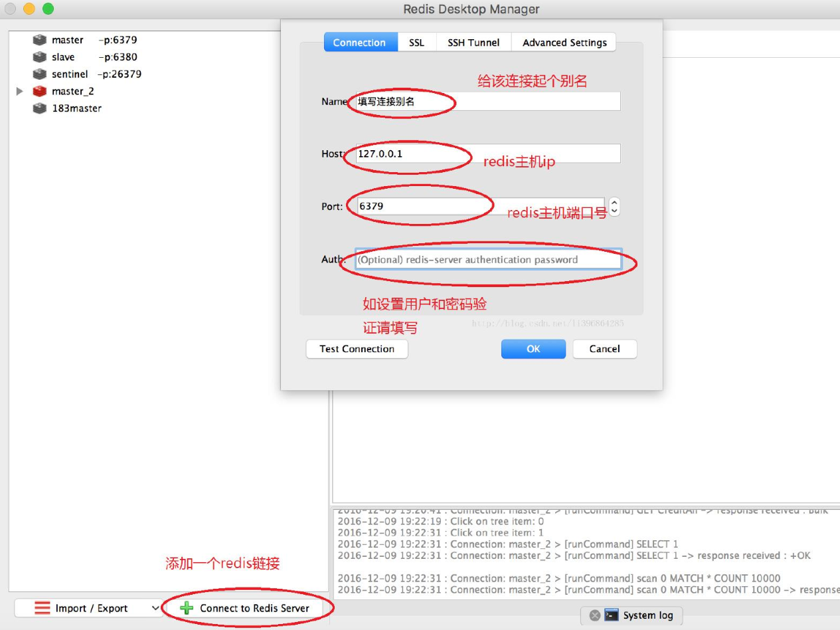The image size is (840, 630).
Task: Click the slave server database icon
Action: (40, 57)
